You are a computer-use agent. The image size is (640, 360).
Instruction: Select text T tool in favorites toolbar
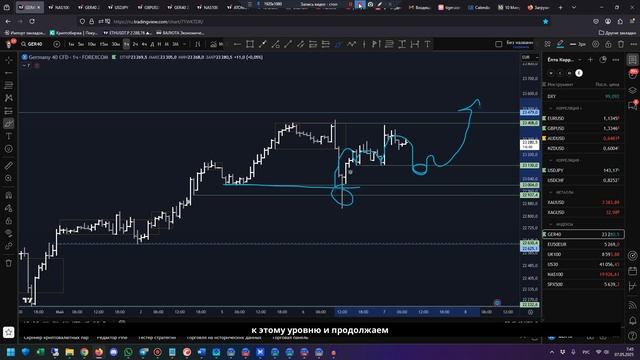click(x=427, y=44)
